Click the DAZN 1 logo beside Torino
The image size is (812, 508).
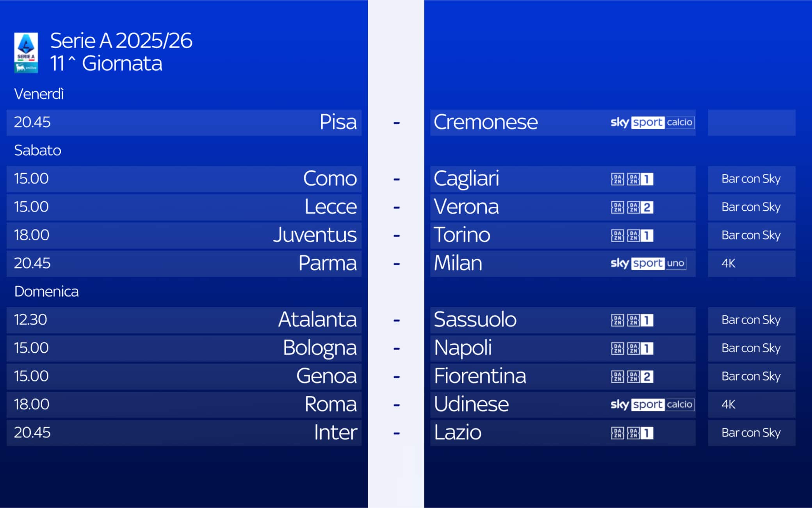pyautogui.click(x=632, y=235)
